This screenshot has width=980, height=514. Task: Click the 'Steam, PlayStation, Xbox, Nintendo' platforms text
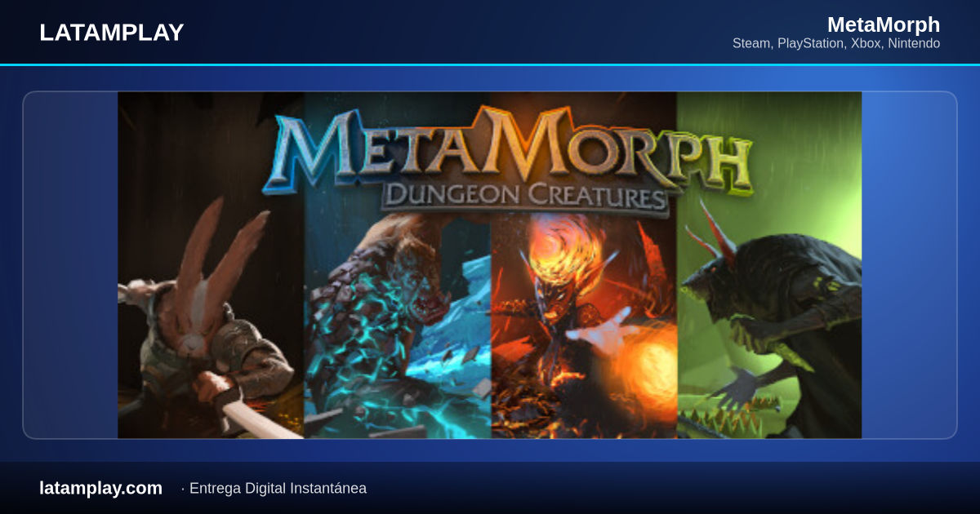[x=836, y=43]
